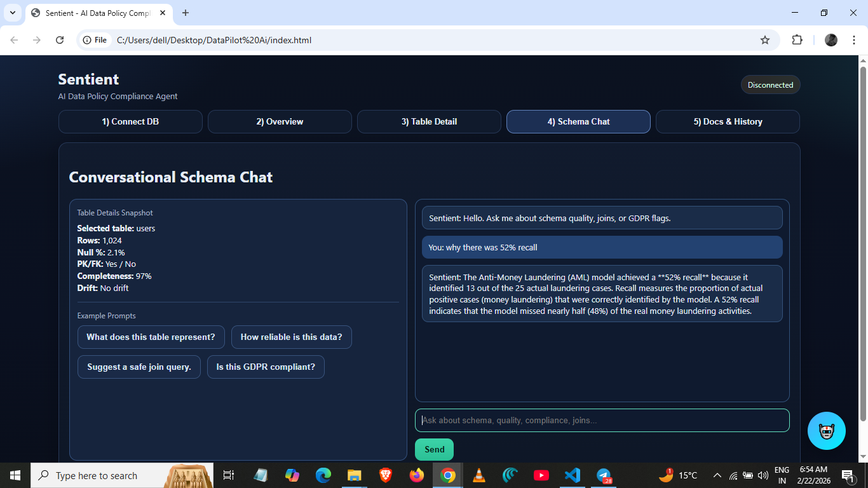Open a new browser tab

point(186,13)
